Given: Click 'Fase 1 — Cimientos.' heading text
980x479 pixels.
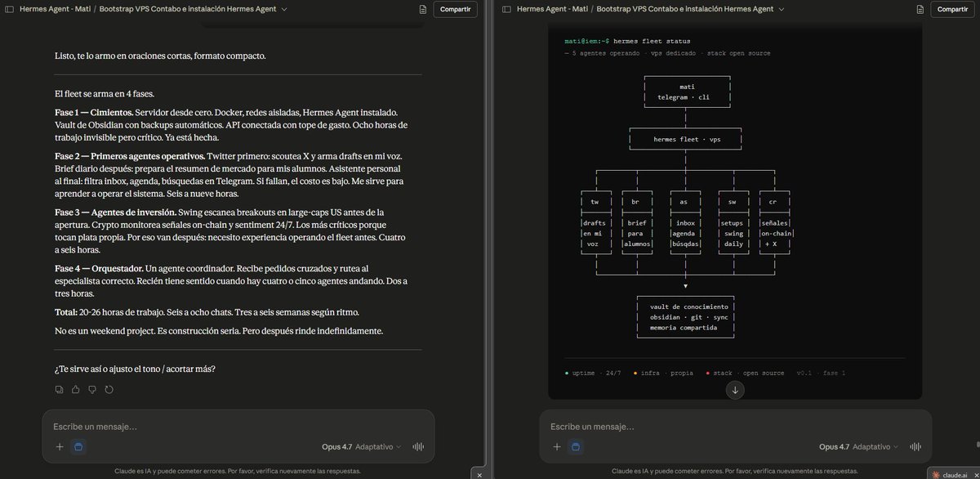Looking at the screenshot, I should [94, 112].
